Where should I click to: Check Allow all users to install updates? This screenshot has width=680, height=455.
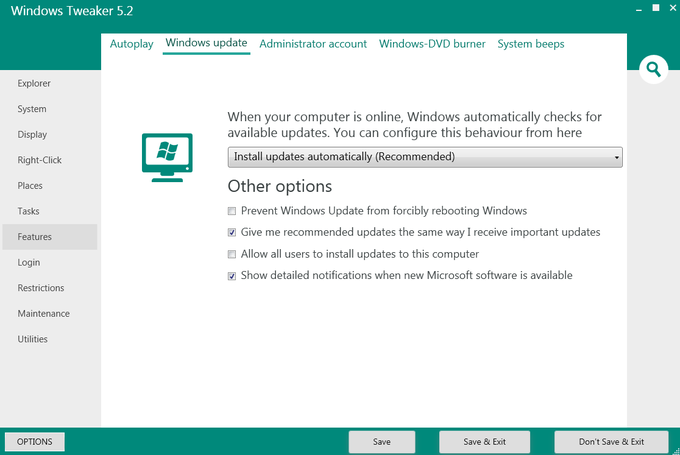[232, 255]
